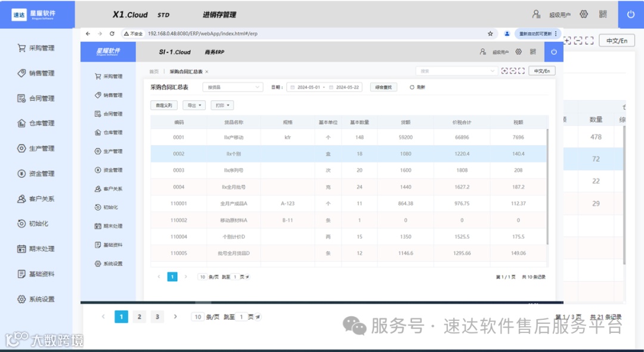Click the fullscreen icon beside the outer 中文/En button
Image resolution: width=644 pixels, height=352 pixels.
tap(589, 40)
